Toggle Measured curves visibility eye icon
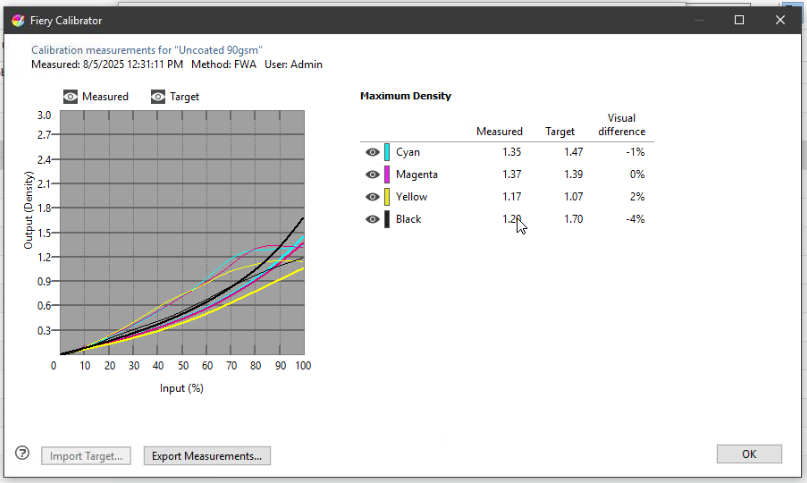The image size is (807, 483). click(x=71, y=97)
